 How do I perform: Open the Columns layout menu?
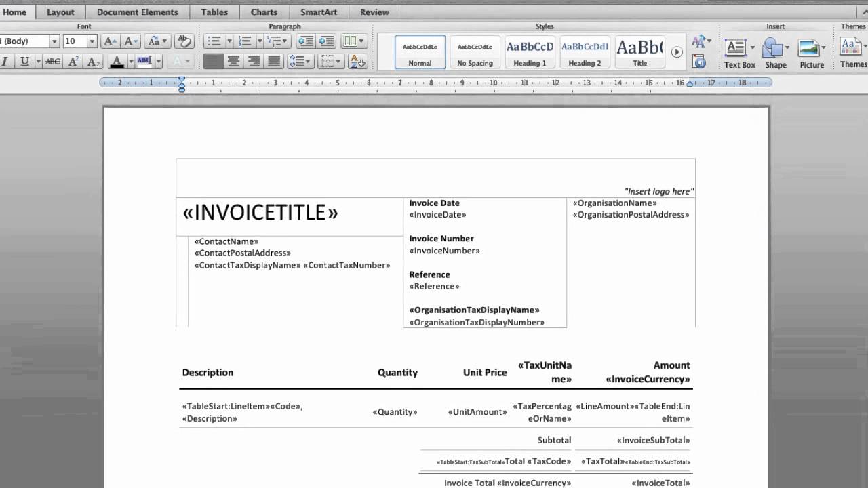(353, 41)
